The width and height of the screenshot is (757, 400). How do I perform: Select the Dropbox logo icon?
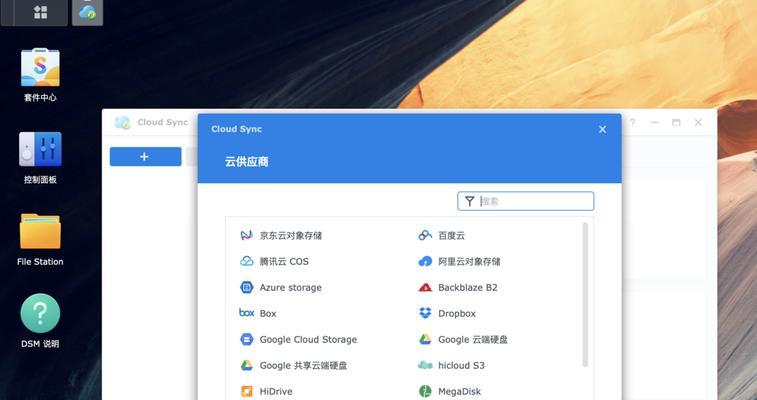point(425,313)
